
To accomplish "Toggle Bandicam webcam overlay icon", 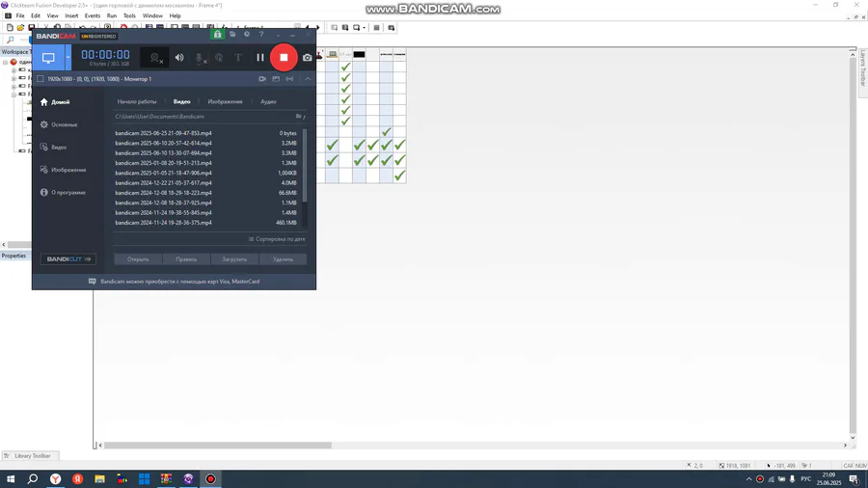I will point(155,58).
